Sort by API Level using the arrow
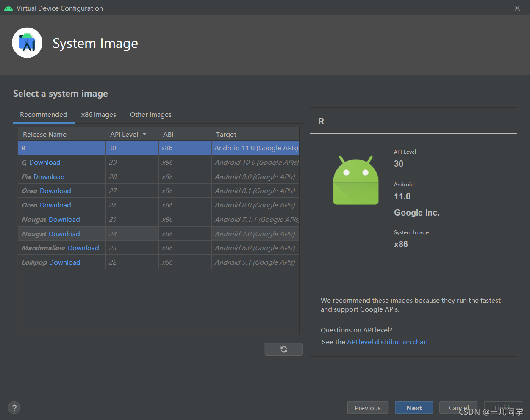This screenshot has width=530, height=420. point(144,134)
